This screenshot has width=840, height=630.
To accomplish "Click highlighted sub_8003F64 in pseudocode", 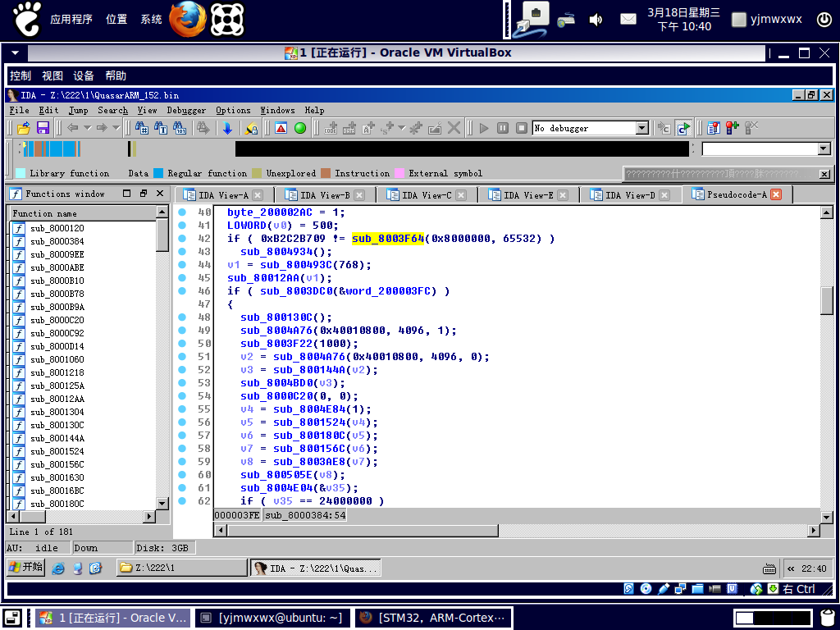I will [388, 239].
